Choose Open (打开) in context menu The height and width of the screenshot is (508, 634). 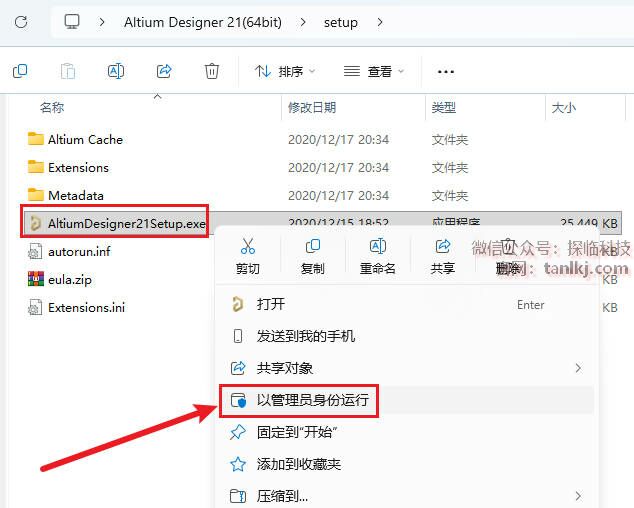406,304
